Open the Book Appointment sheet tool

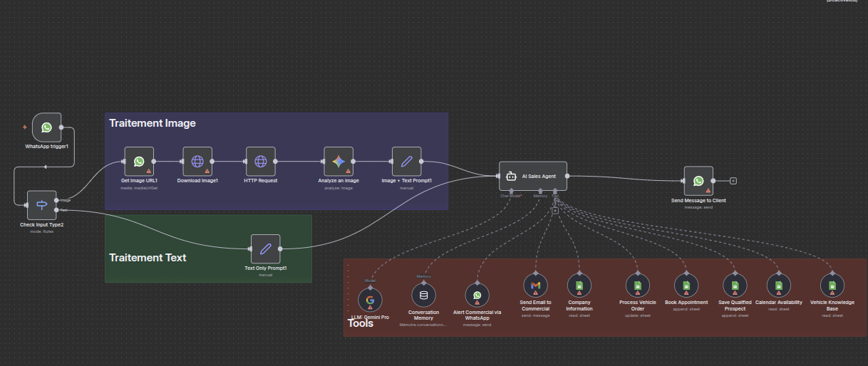(686, 286)
